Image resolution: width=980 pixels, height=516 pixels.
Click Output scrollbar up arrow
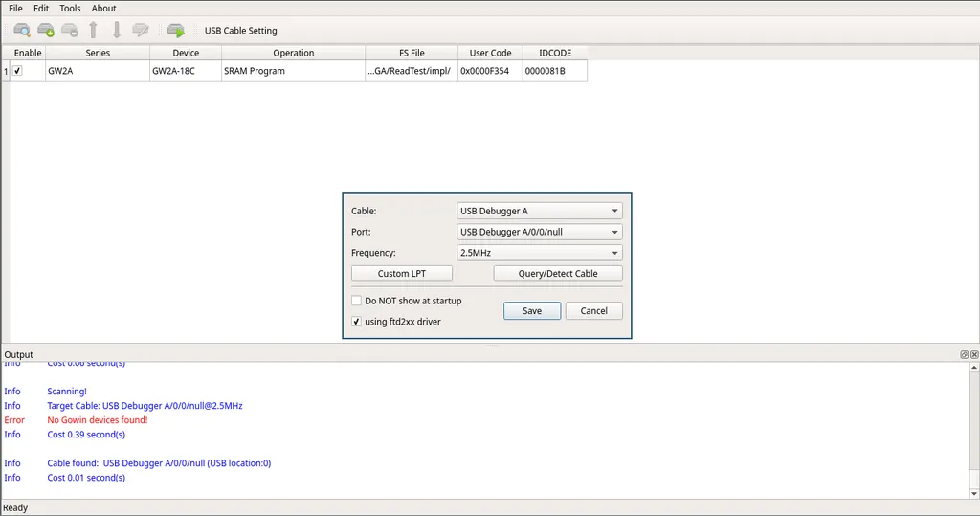[974, 368]
